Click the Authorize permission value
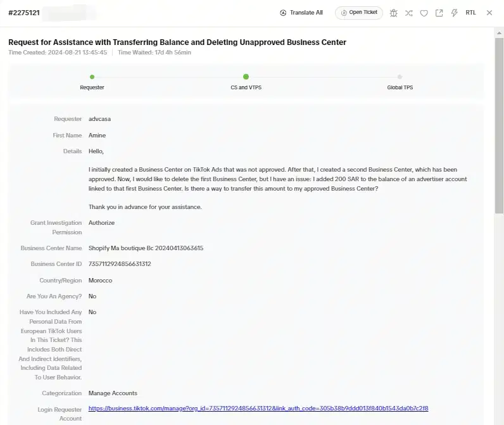The width and height of the screenshot is (504, 425). pyautogui.click(x=101, y=223)
